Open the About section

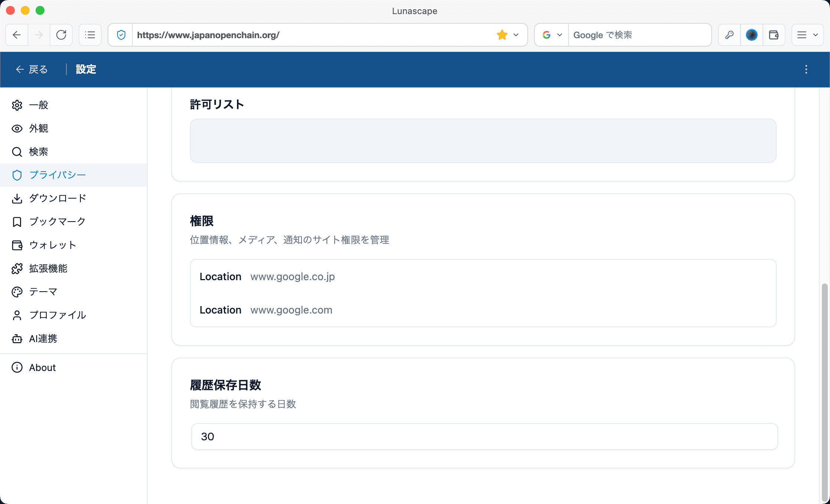coord(73,367)
